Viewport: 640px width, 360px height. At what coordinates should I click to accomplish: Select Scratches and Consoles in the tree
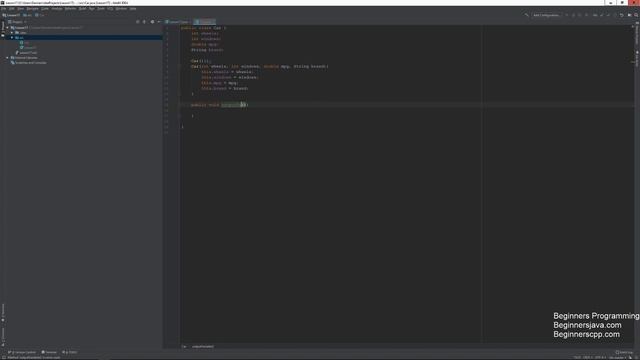29,63
